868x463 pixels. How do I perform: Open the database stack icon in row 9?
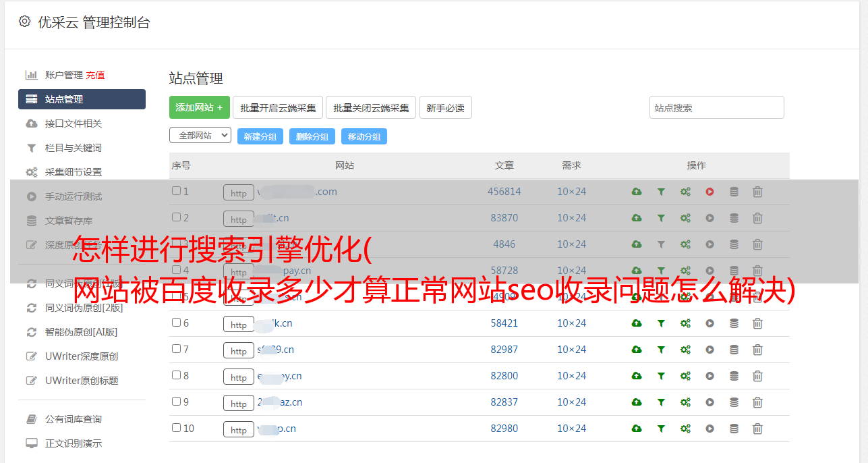point(734,402)
